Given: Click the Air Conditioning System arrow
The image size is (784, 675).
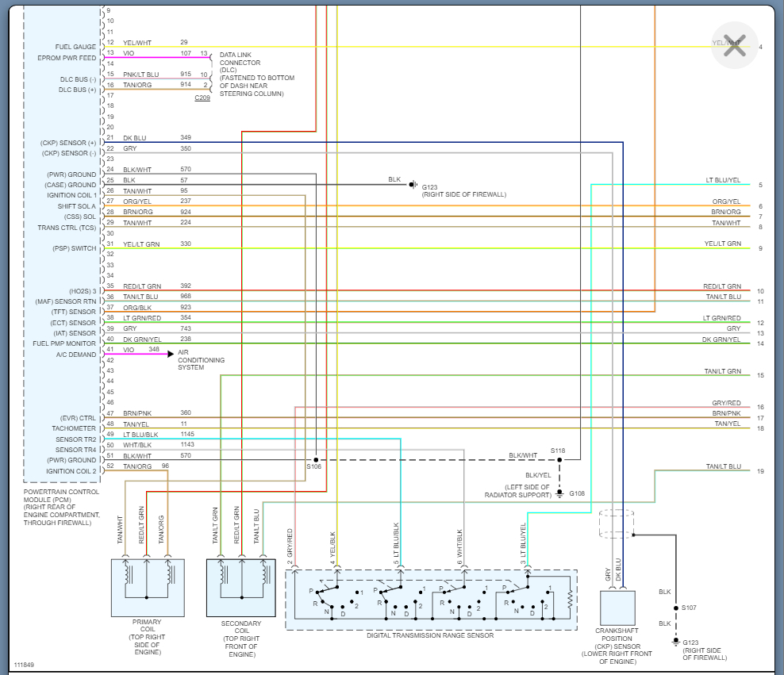Looking at the screenshot, I should tap(171, 354).
